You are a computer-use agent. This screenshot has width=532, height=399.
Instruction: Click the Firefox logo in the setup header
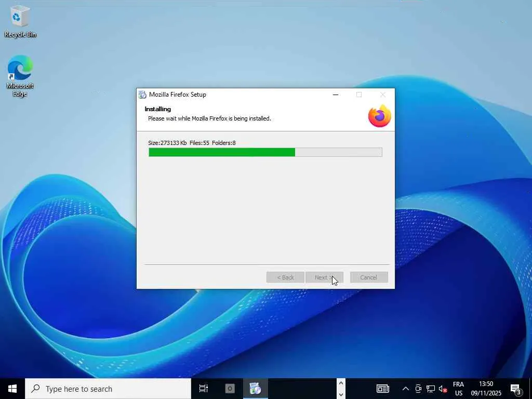pyautogui.click(x=379, y=116)
